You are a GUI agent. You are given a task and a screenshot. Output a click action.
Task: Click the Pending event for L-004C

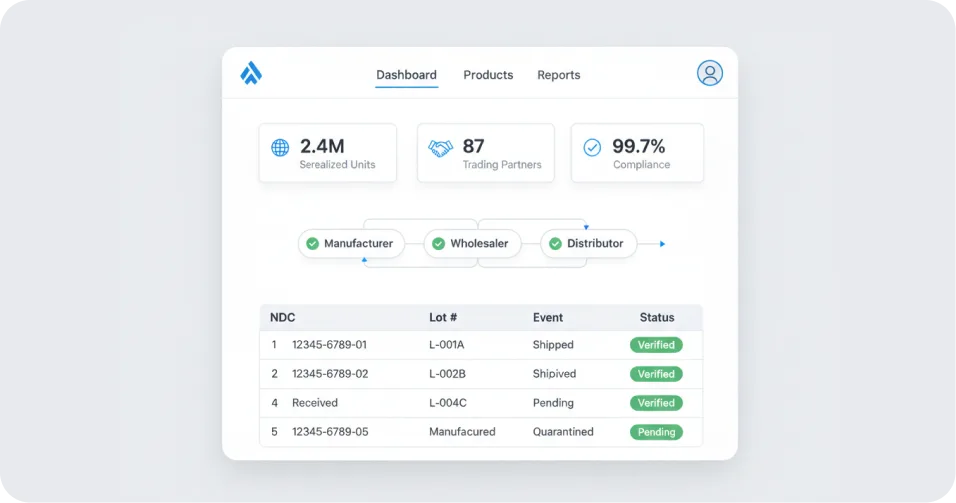[x=553, y=403]
